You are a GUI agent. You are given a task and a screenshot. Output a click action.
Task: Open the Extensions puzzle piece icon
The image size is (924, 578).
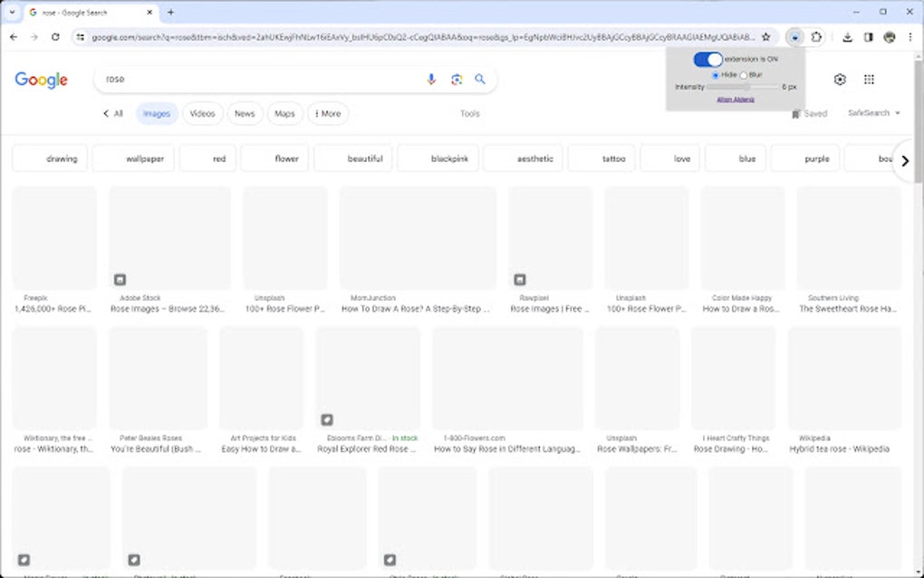click(816, 37)
